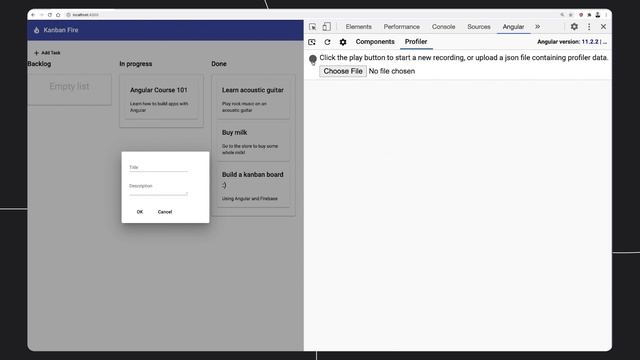Open Angular DevTools settings cog
Screen dimensions: 640x360
coord(343,42)
